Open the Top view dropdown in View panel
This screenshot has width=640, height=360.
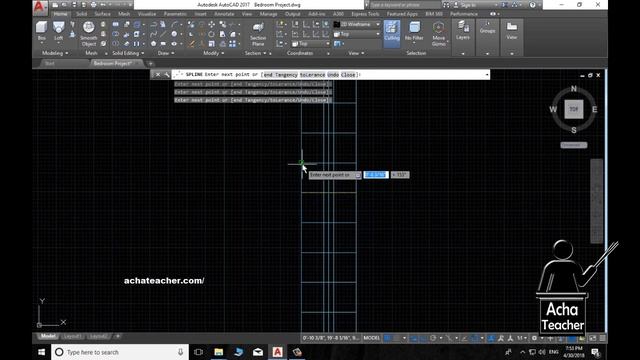click(x=357, y=34)
